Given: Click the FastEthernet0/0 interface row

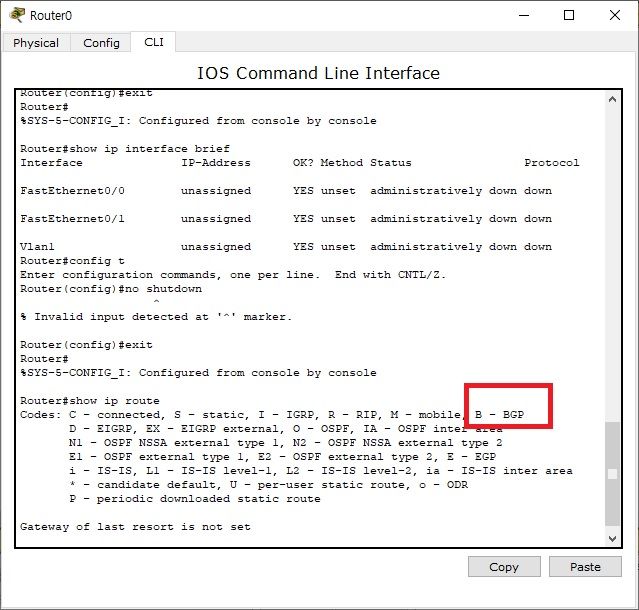Looking at the screenshot, I should coord(285,190).
